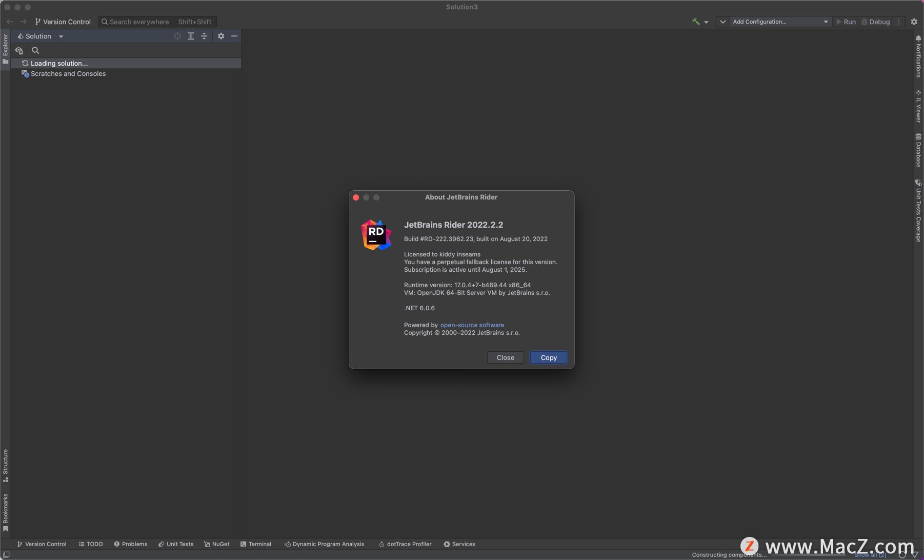Navigate back with the left arrow icon
This screenshot has height=560, width=924.
(x=10, y=22)
